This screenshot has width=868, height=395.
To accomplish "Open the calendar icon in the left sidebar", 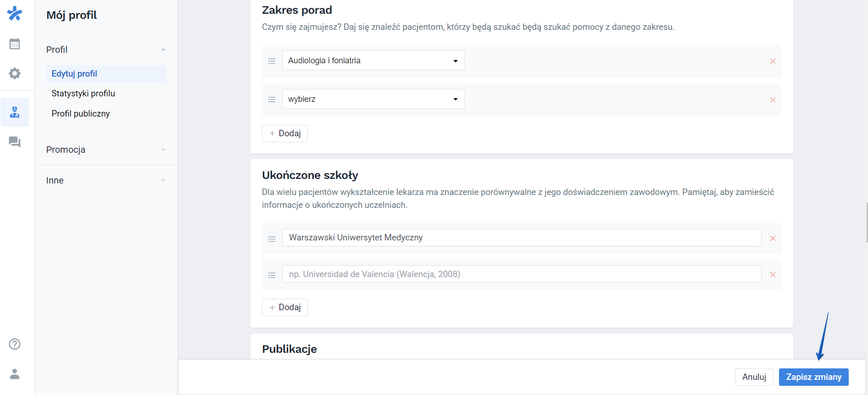I will (x=15, y=44).
